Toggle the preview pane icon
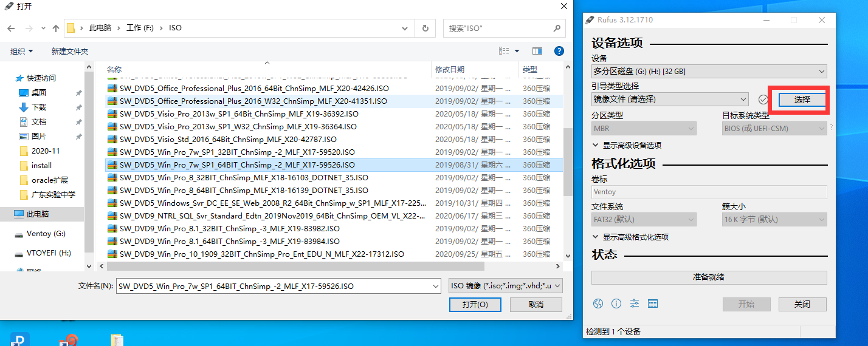This screenshot has width=868, height=346. point(537,51)
